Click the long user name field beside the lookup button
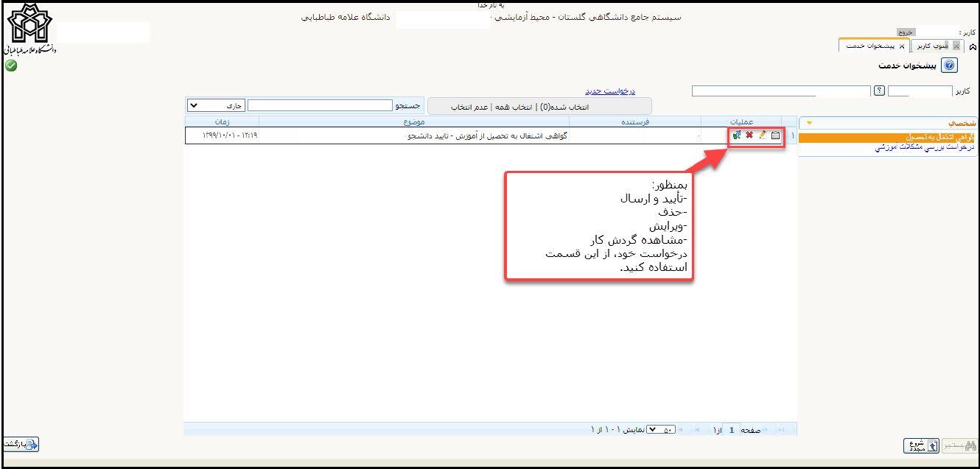980x469 pixels. click(781, 91)
